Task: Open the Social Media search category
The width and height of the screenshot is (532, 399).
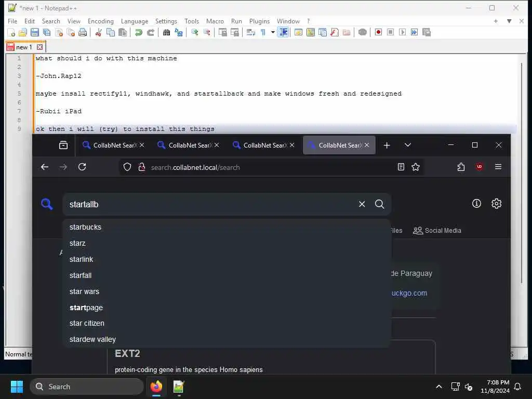Action: pyautogui.click(x=437, y=230)
